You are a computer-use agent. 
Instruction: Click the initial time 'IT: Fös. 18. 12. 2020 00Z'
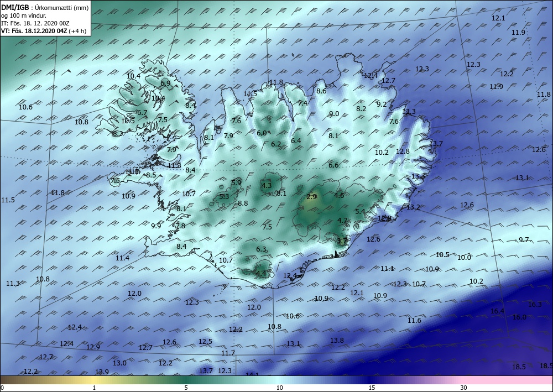coord(35,23)
